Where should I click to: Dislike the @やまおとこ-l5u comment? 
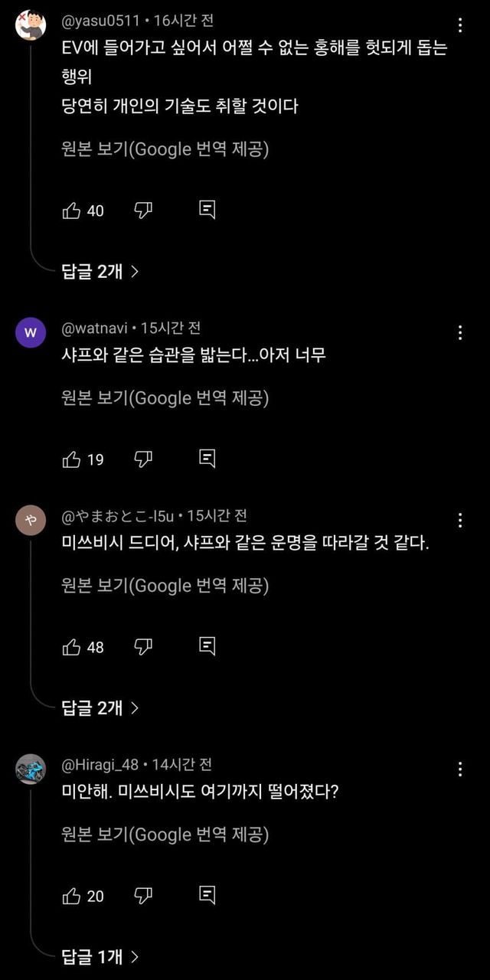(x=143, y=647)
